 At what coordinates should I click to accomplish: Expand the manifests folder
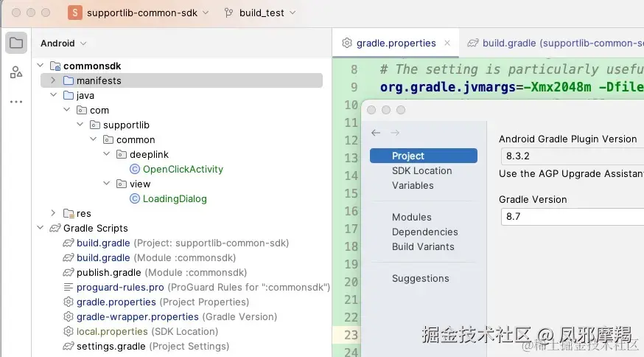[53, 80]
